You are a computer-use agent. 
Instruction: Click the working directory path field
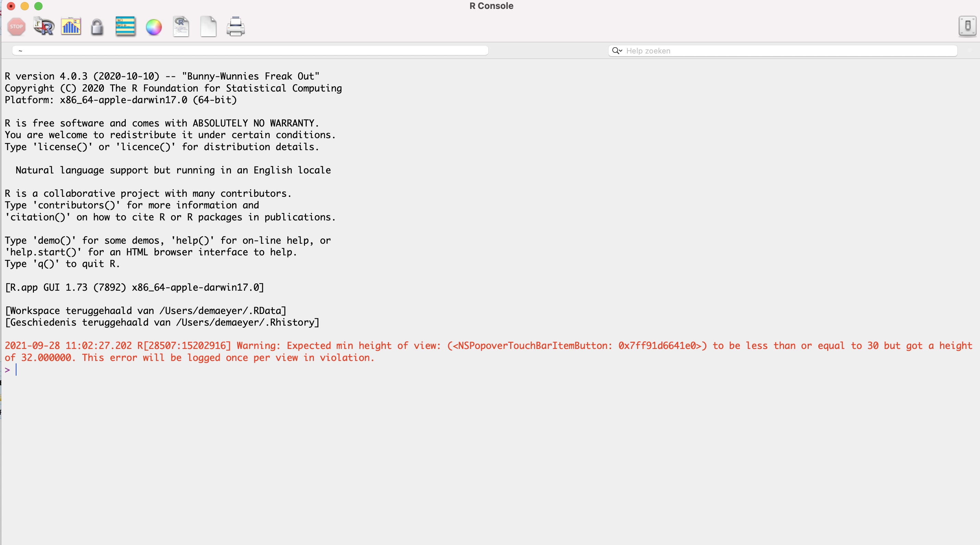pos(250,51)
